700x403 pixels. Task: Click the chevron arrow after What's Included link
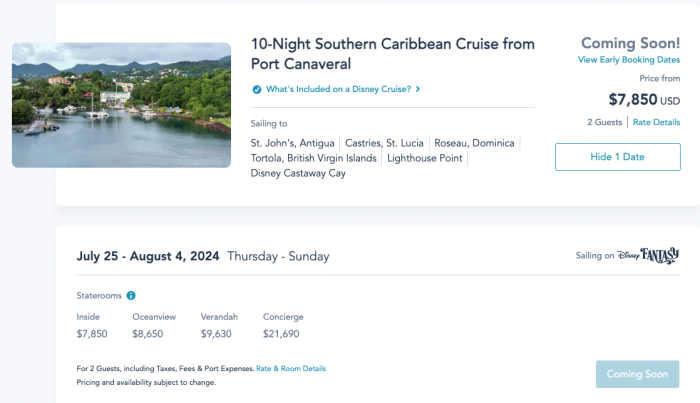click(418, 89)
